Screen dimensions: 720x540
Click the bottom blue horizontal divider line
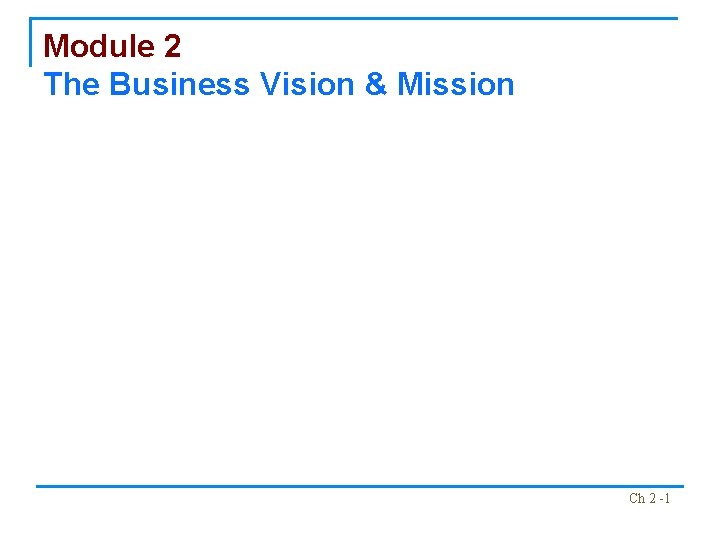pyautogui.click(x=360, y=486)
